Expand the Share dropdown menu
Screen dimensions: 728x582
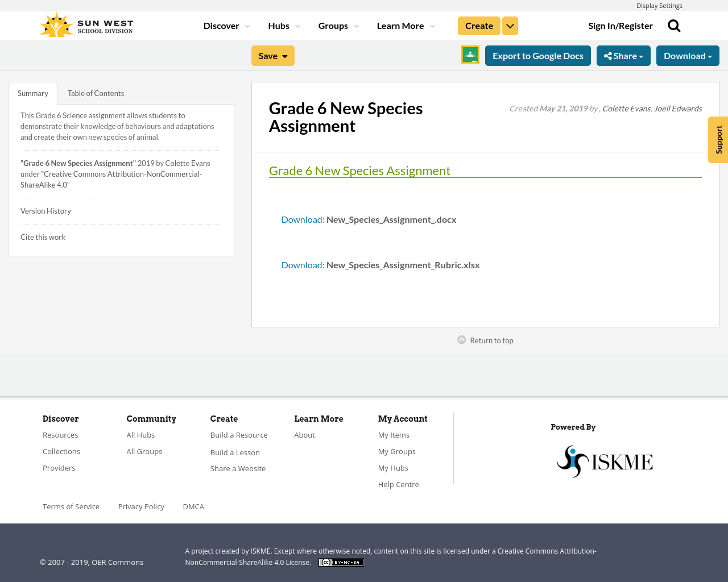(x=623, y=56)
